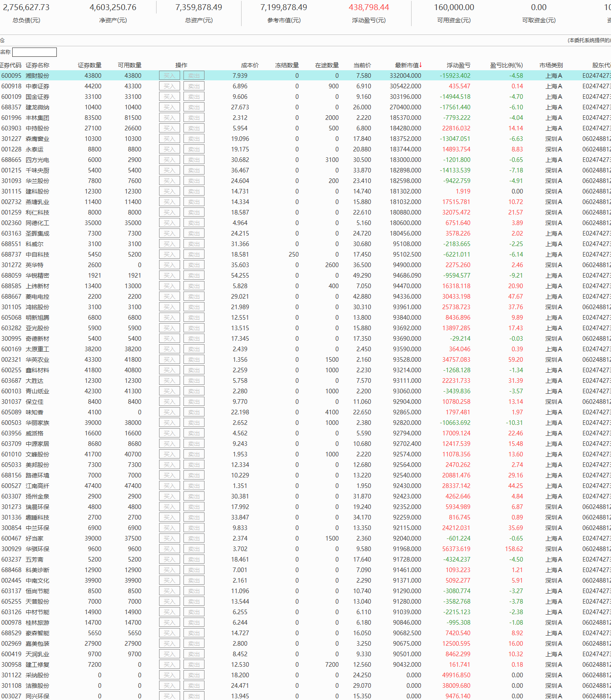The height and width of the screenshot is (700, 611).
Task: Sort holdings by 浮动盈亏 column header
Action: [x=458, y=65]
